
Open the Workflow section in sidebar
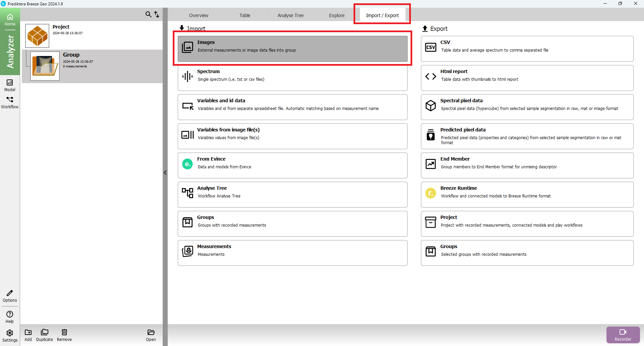click(10, 102)
